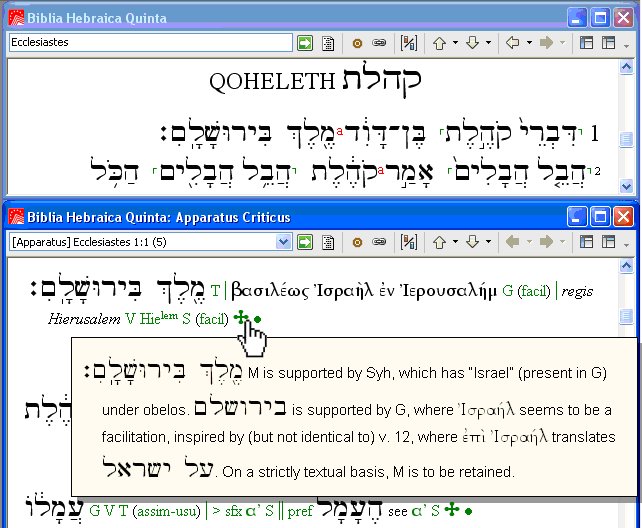The image size is (642, 528).
Task: Close the Apparatus Criticus window
Action: coord(623,217)
